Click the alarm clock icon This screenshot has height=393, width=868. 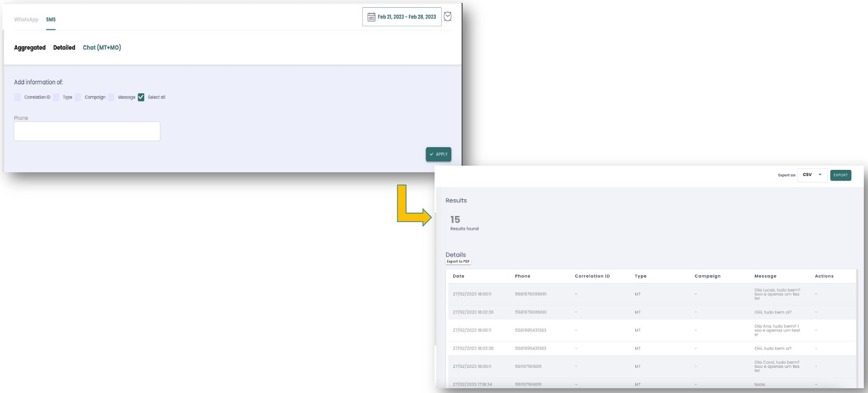click(447, 17)
